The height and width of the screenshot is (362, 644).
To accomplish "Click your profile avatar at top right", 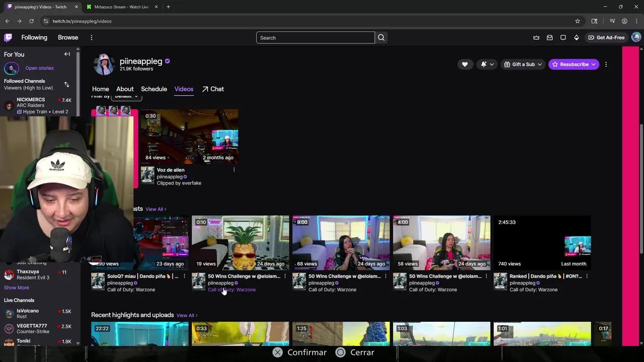I will pos(635,37).
